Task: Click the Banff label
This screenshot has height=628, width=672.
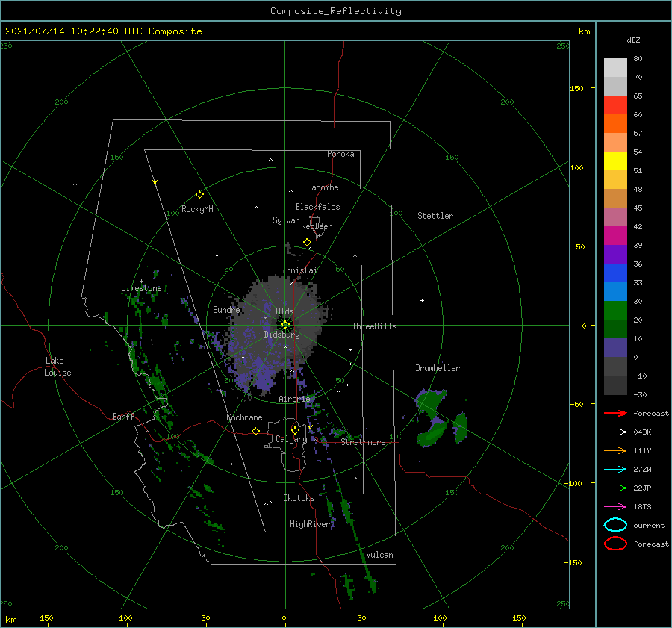Action: [x=123, y=416]
